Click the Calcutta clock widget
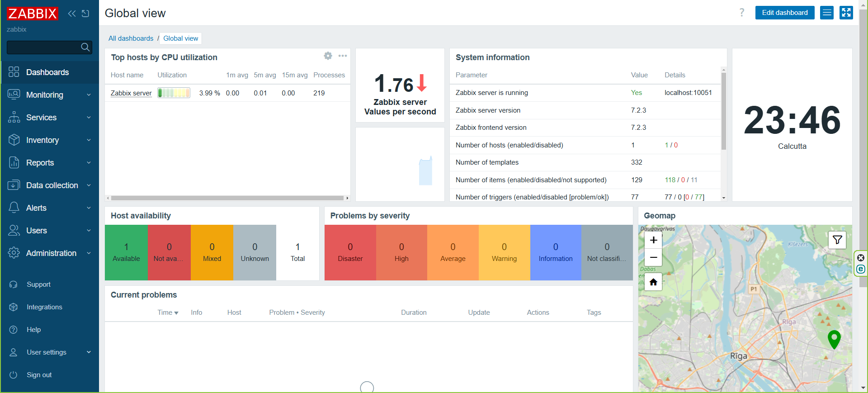This screenshot has height=393, width=868. pyautogui.click(x=792, y=125)
